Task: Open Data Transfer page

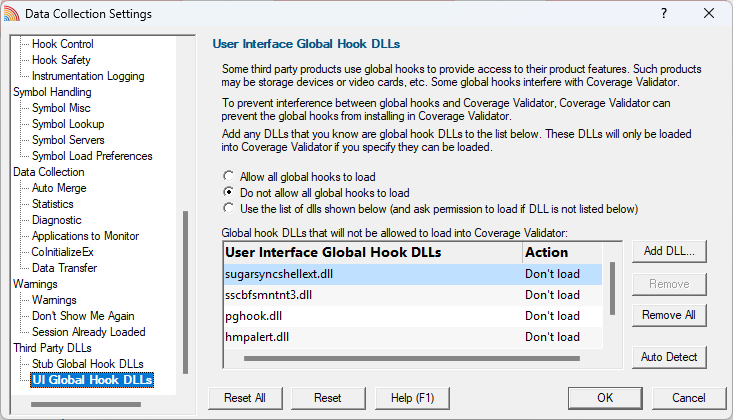Action: tap(65, 268)
